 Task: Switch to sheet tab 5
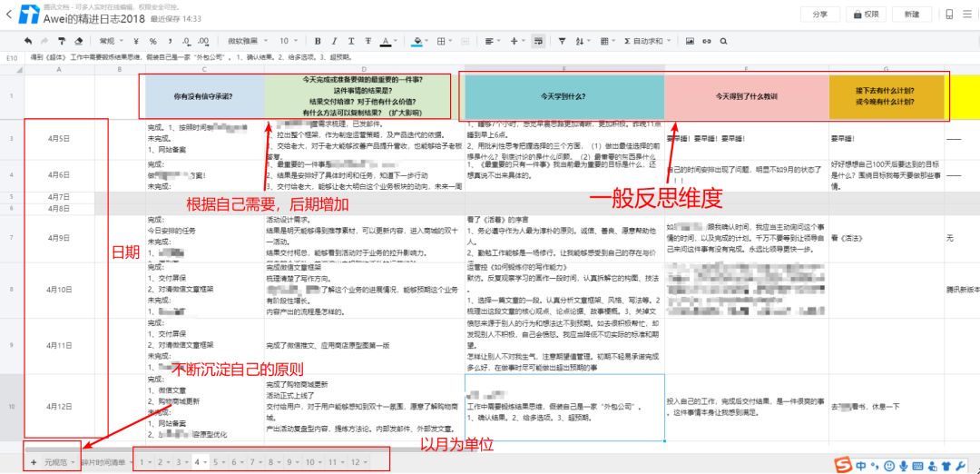click(x=218, y=462)
